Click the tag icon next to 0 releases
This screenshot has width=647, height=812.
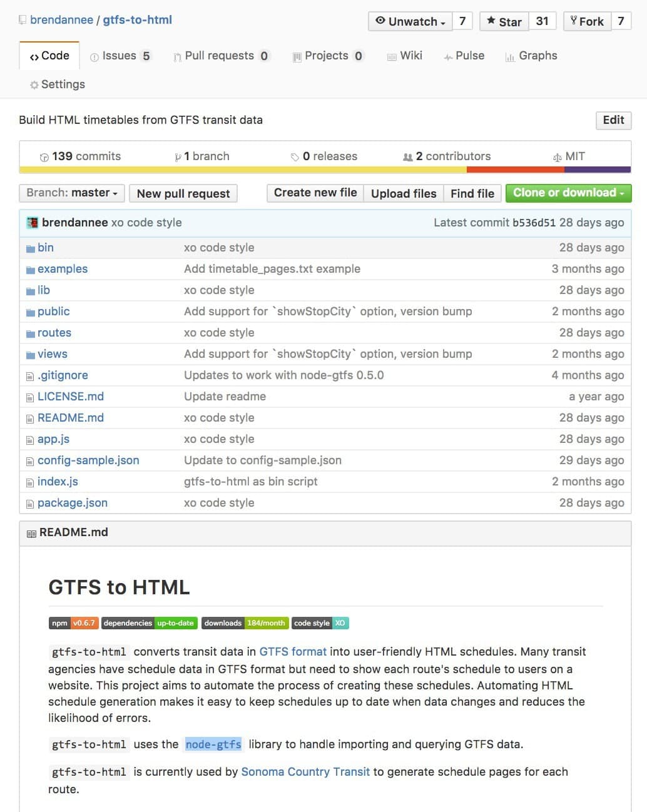[295, 157]
